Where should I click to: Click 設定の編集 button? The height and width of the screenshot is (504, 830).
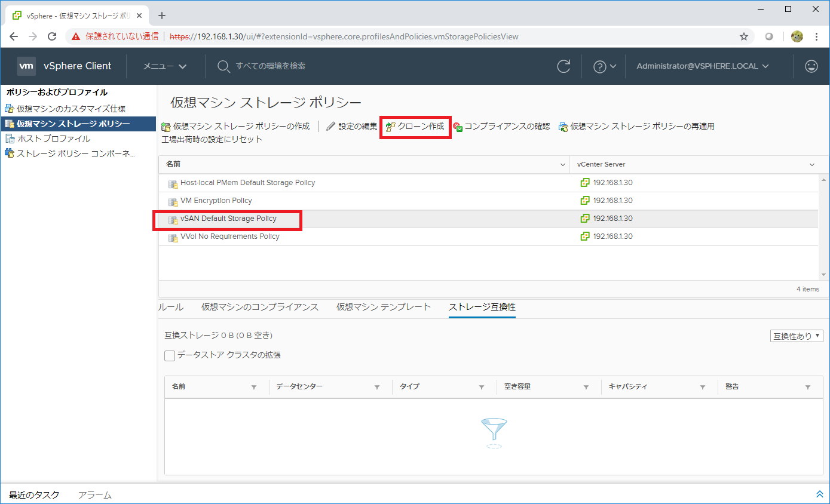(351, 127)
